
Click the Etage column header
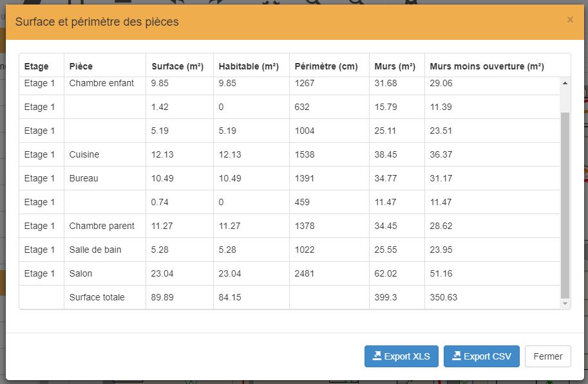(36, 66)
